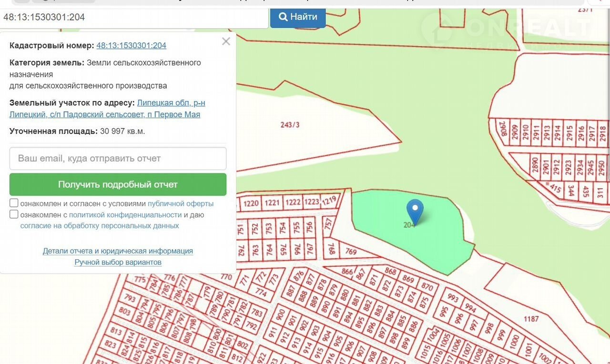Click the email input field for report

(118, 159)
